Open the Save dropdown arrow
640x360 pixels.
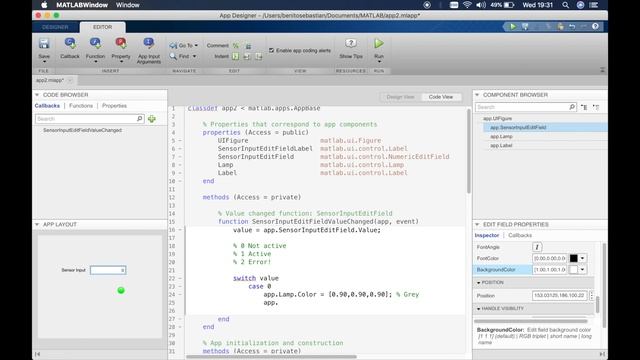pyautogui.click(x=44, y=62)
